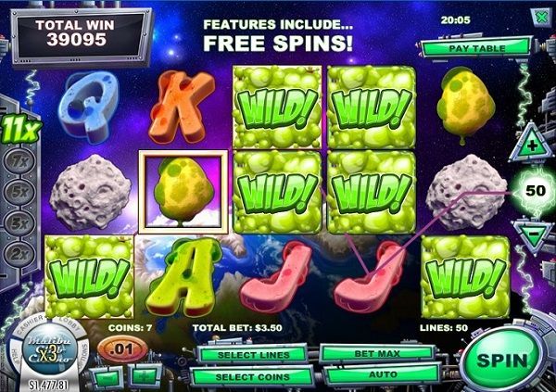Open the Cashier menu segment
556x392 pixels.
pos(31,324)
